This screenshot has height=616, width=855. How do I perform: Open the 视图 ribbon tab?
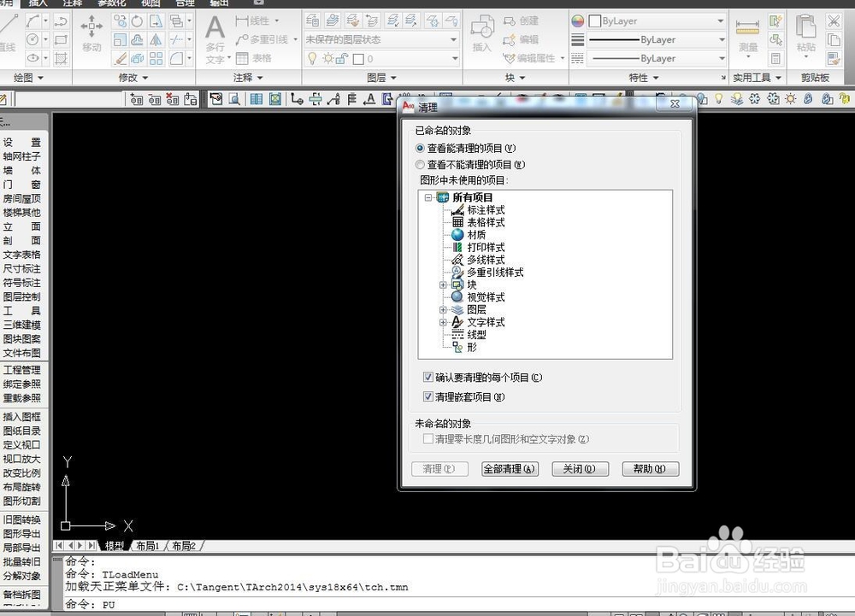(150, 3)
